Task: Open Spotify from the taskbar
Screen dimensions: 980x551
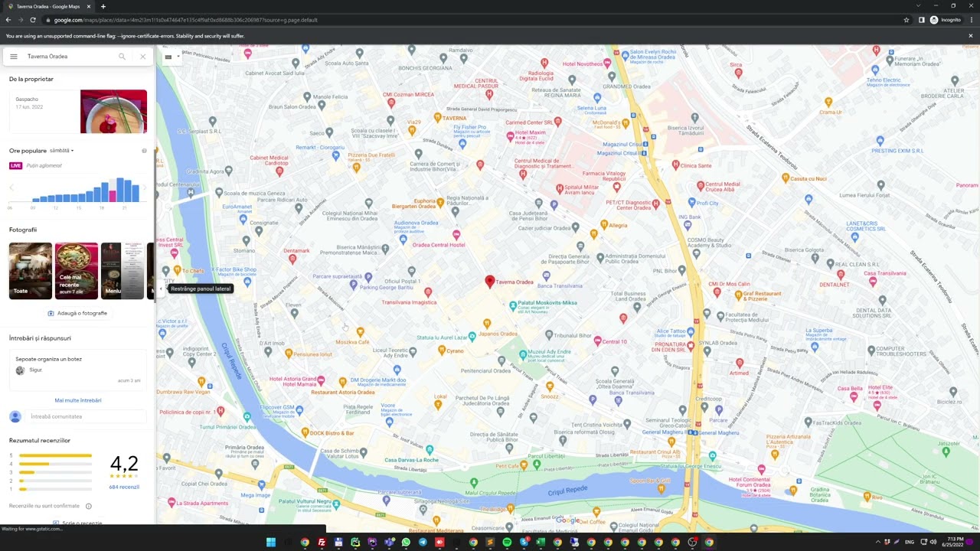Action: tap(507, 542)
